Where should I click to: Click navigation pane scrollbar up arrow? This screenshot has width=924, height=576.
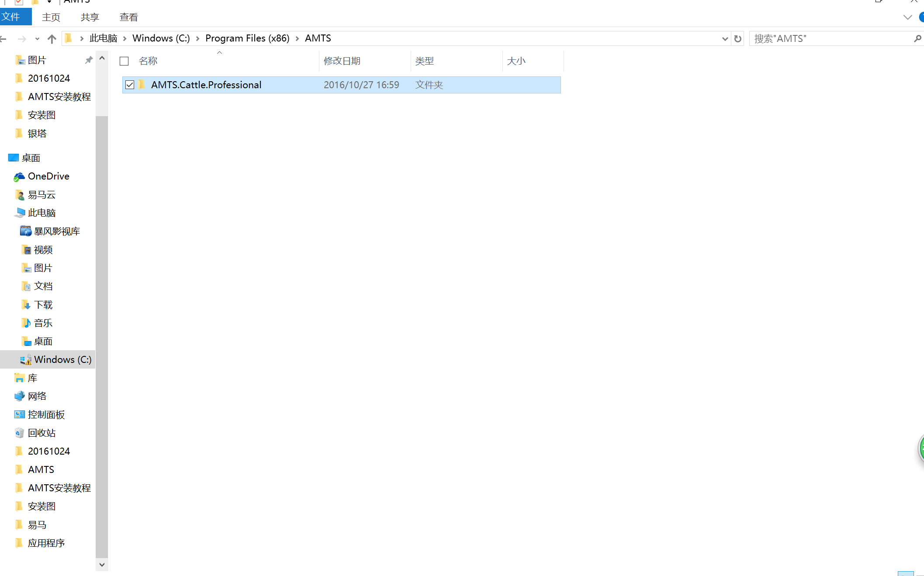click(x=102, y=58)
